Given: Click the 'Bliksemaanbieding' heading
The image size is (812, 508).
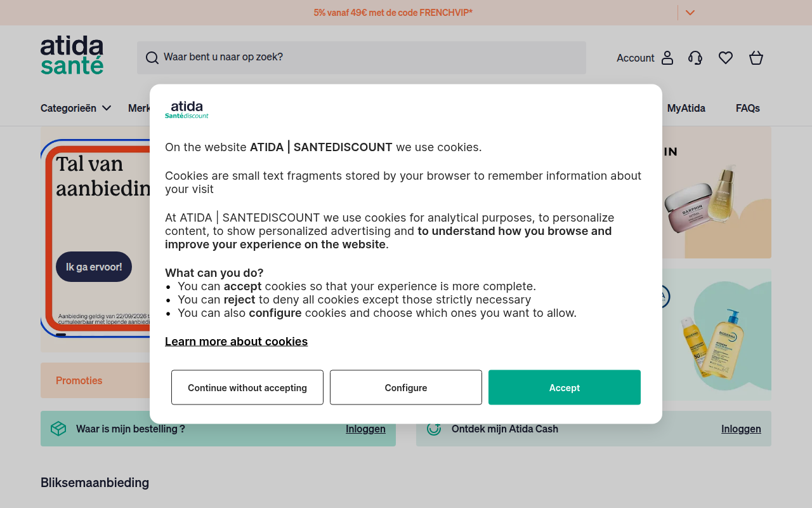Looking at the screenshot, I should (x=95, y=483).
